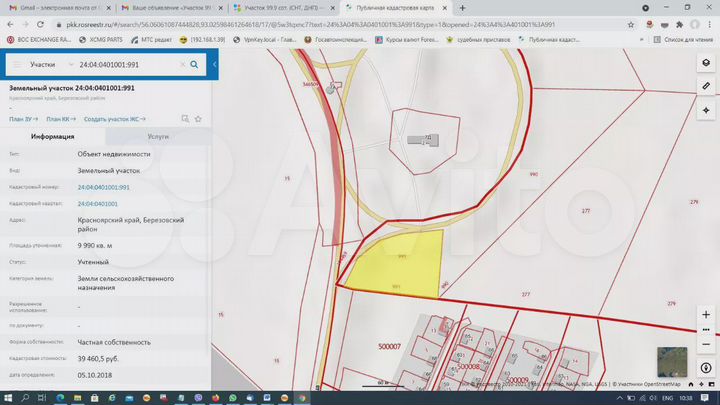Image resolution: width=720 pixels, height=405 pixels.
Task: Switch to the Услуги tab
Action: (158, 136)
